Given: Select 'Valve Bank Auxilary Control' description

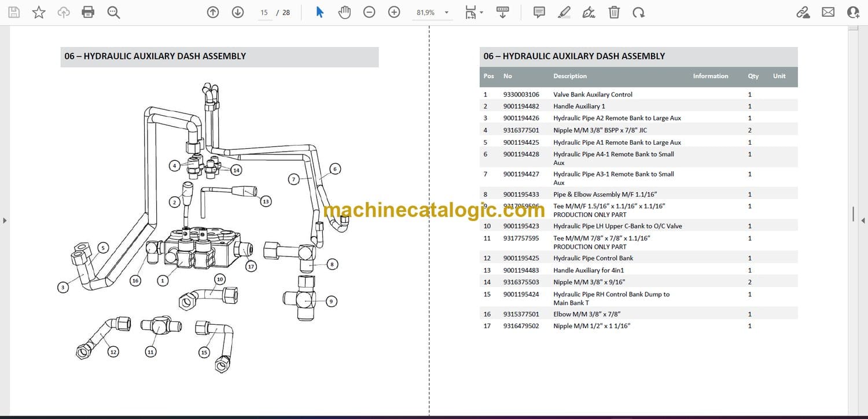Looking at the screenshot, I should click(593, 94).
